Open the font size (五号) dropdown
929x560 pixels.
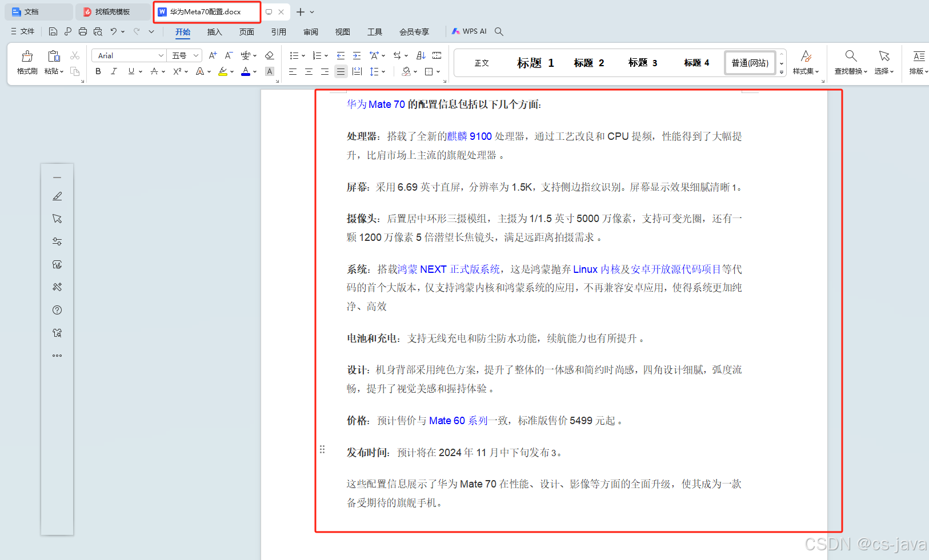coord(196,55)
